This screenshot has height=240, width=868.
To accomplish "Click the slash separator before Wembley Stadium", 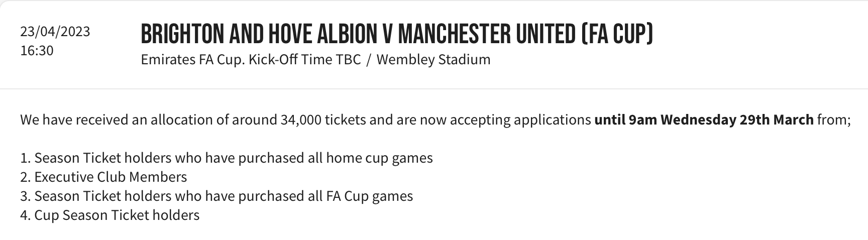I will click(x=369, y=60).
